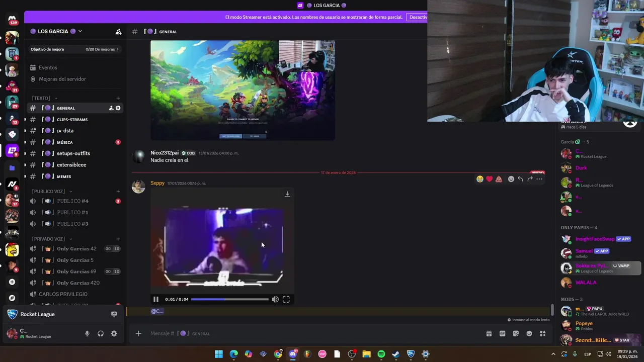
Task: Open gift picker in message bar
Action: [x=489, y=333]
